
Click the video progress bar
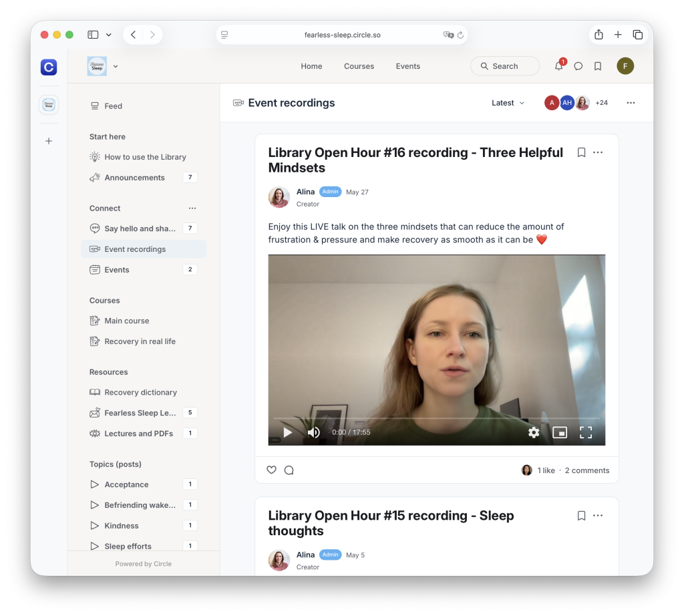(437, 418)
